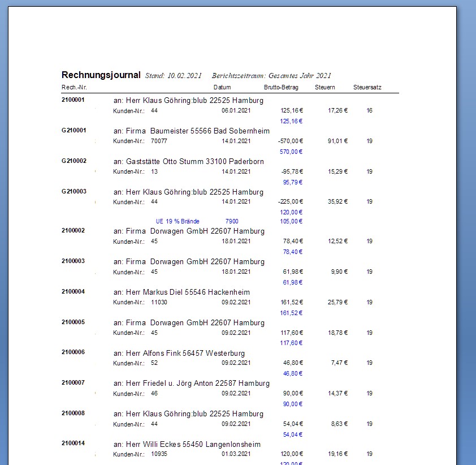Click the Datum column header
Screen dimensions: 476x465
pos(222,88)
